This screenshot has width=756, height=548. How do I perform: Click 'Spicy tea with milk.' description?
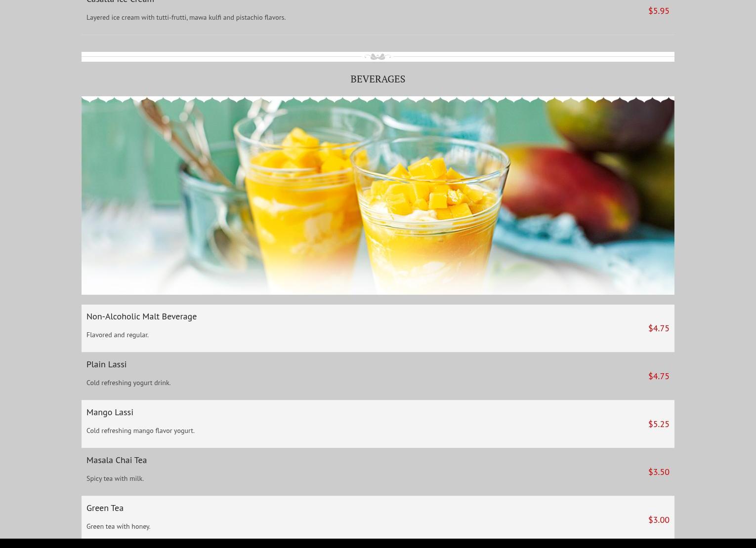point(115,478)
